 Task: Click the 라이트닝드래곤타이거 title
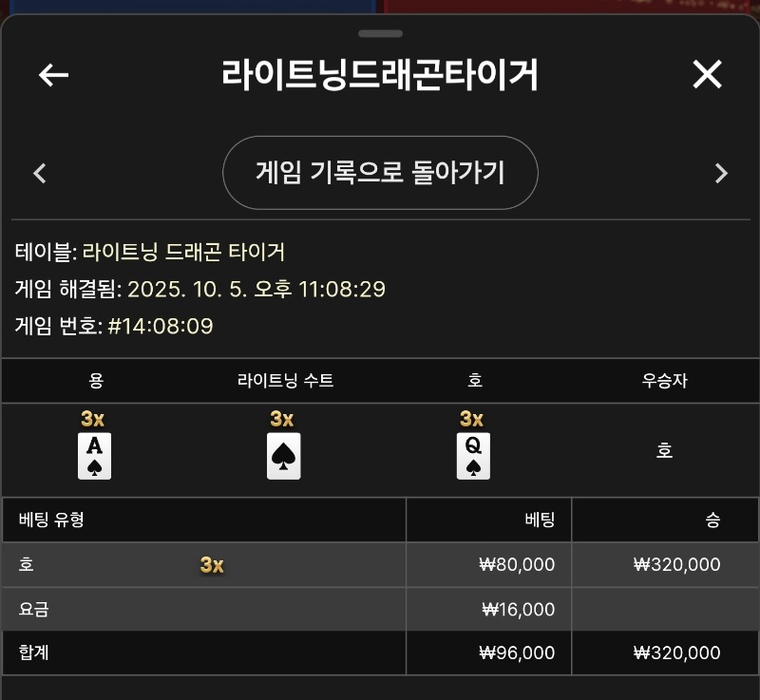coord(380,74)
